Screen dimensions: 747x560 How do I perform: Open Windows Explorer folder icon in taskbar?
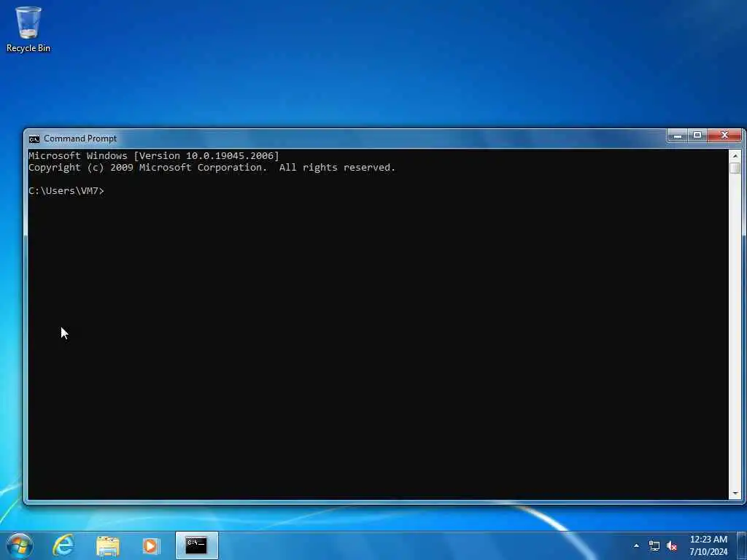108,545
